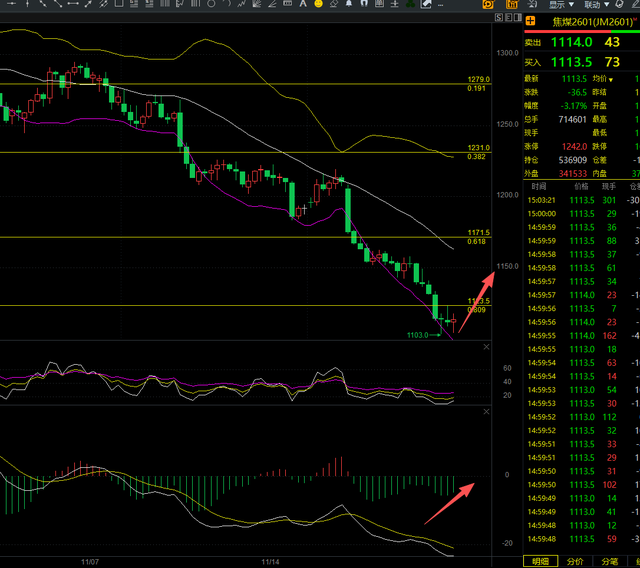Click the S button above chart
Viewport: 640px width, 568px height.
click(499, 18)
